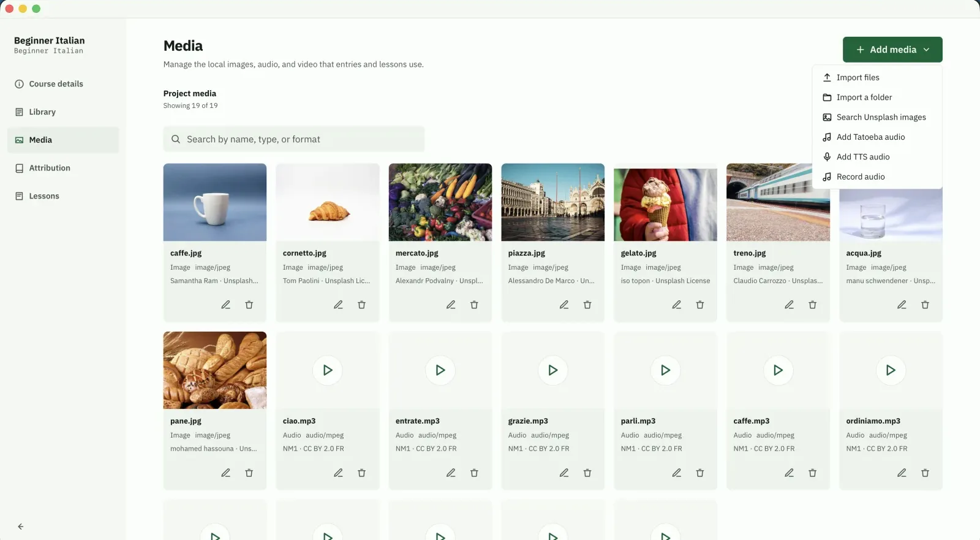
Task: Delete the ordiniamo.mp3 audio item
Action: click(925, 473)
